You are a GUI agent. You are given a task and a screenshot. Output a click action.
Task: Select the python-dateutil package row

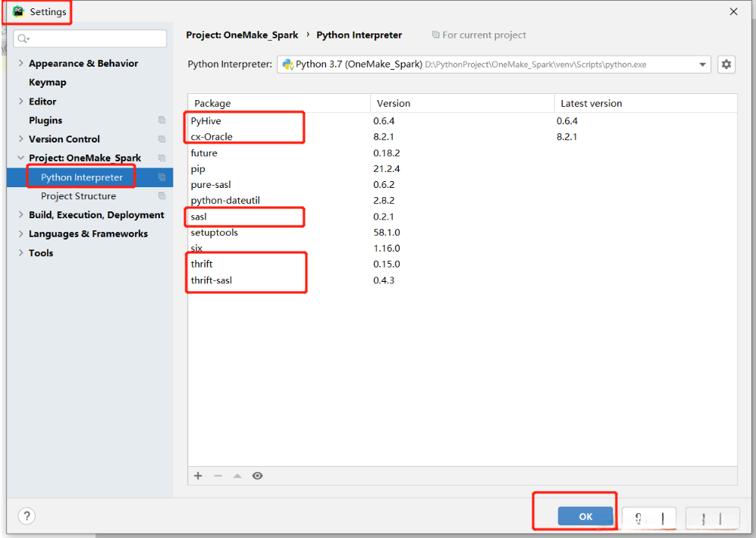pyautogui.click(x=463, y=200)
